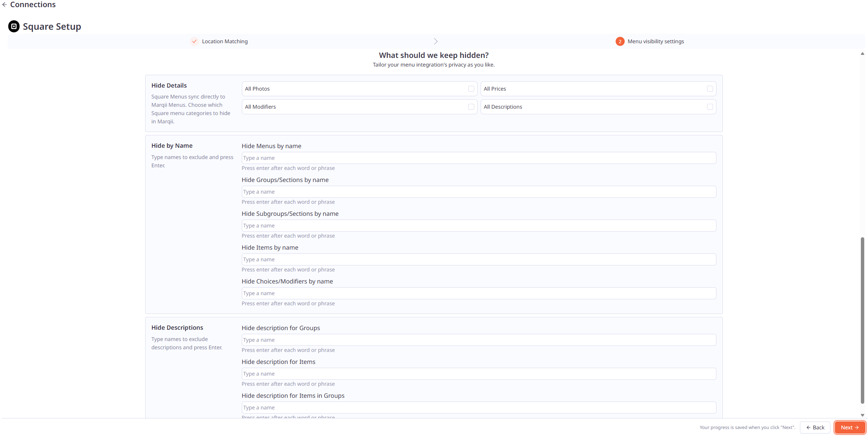
Task: Tick the All Prices checkbox
Action: pyautogui.click(x=710, y=89)
